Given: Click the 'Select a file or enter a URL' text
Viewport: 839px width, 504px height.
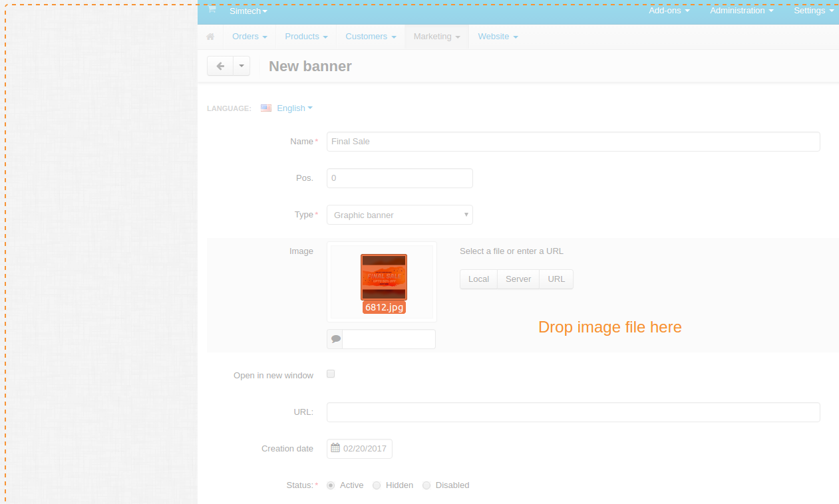Looking at the screenshot, I should (512, 251).
